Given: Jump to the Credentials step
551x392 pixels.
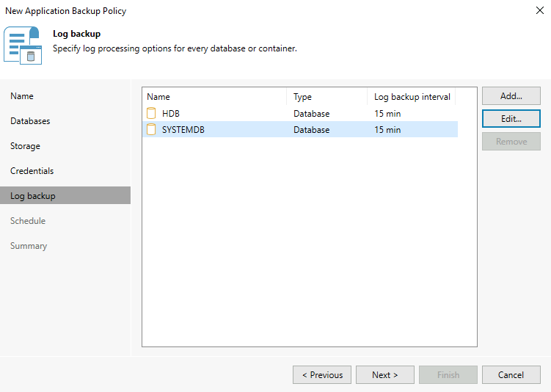Looking at the screenshot, I should point(32,171).
